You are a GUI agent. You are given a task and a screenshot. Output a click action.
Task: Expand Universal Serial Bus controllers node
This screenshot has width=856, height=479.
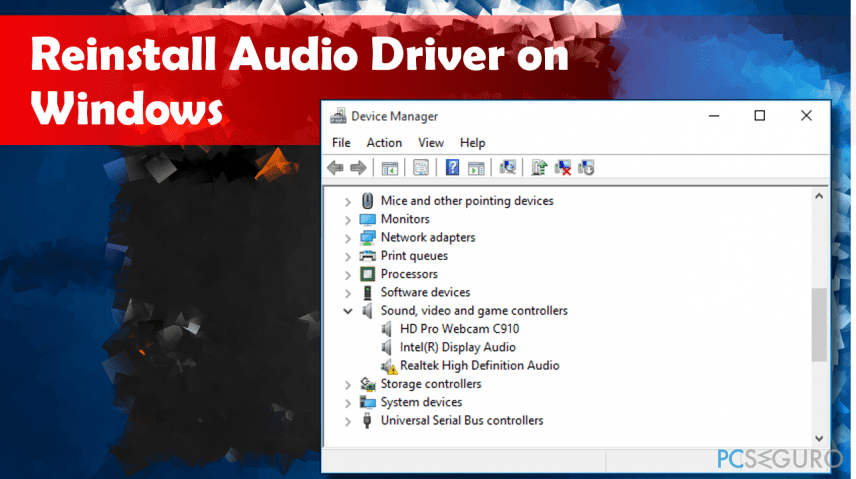point(348,422)
